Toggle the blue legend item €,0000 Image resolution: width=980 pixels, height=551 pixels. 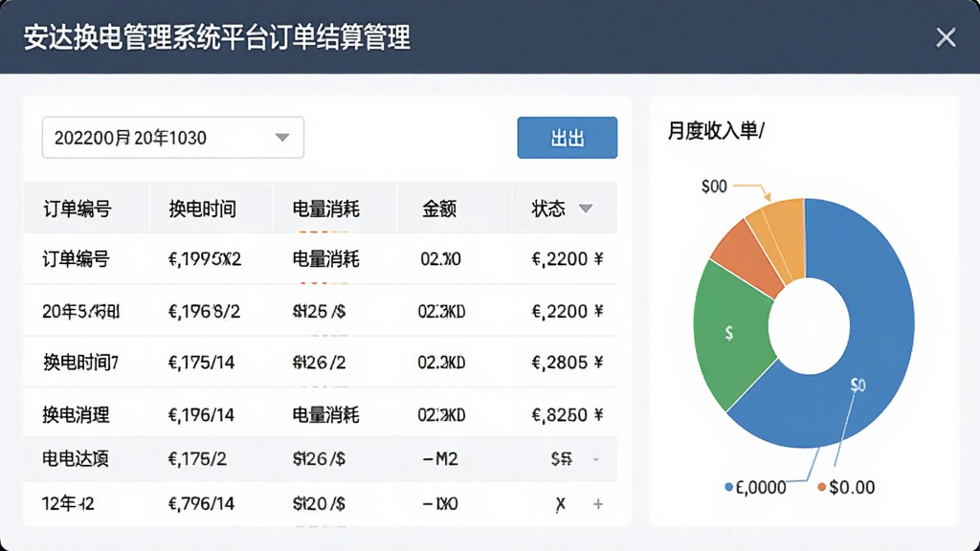[755, 487]
